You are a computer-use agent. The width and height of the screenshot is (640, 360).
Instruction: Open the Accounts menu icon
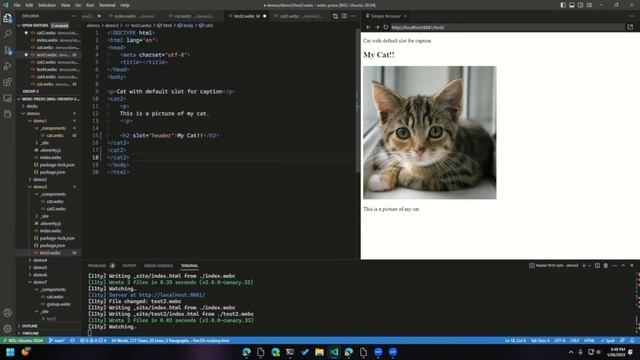[x=7, y=313]
